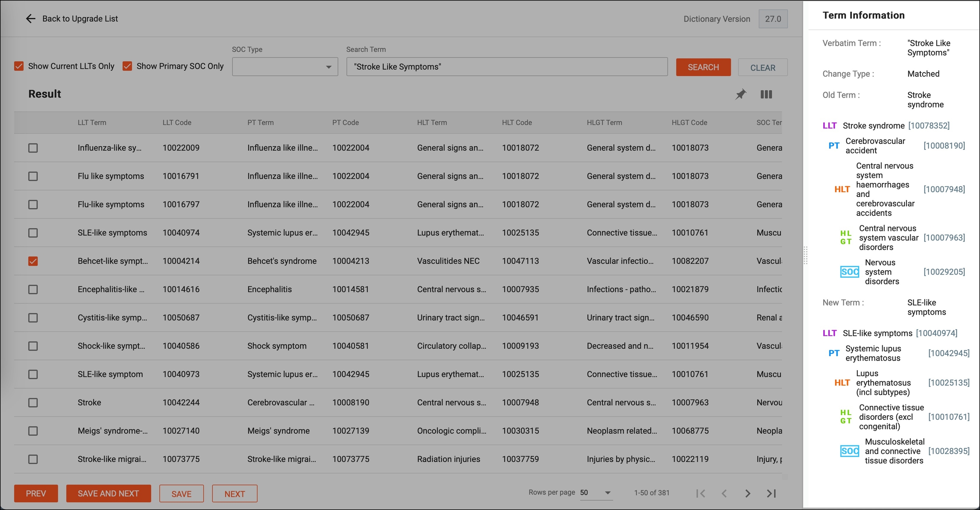Click PT term Meigs' syndrome
Image resolution: width=980 pixels, height=510 pixels.
pos(278,431)
